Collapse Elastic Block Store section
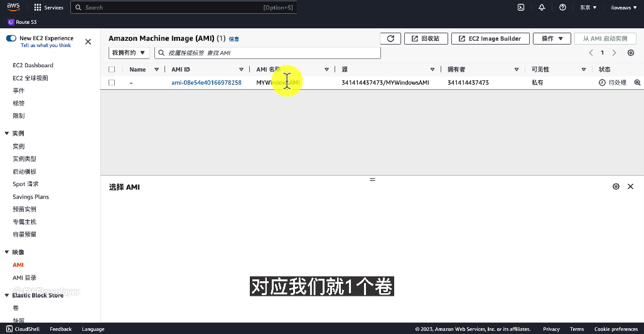The width and height of the screenshot is (644, 334). [6, 295]
